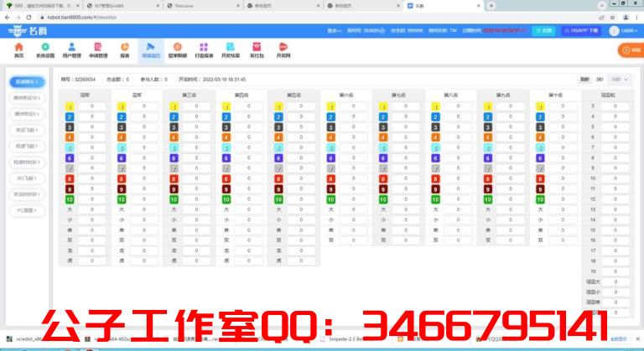Open 发红包 red envelope icon
This screenshot has height=351, width=644.
pyautogui.click(x=257, y=50)
